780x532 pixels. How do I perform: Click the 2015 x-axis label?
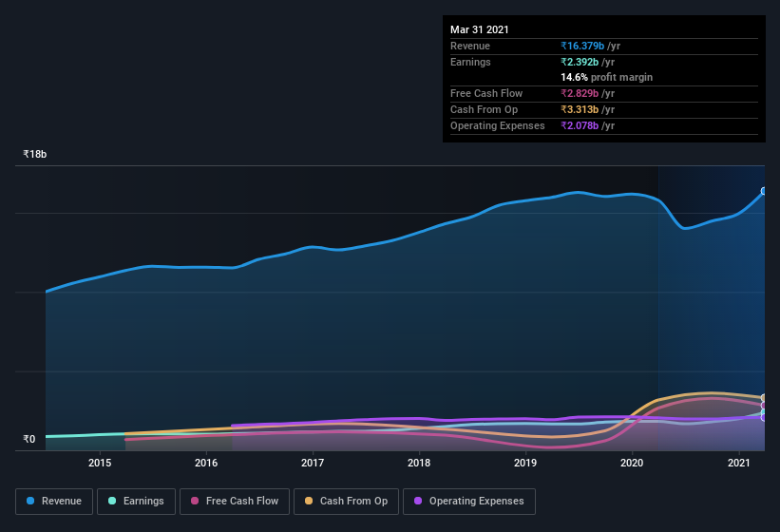pos(100,463)
